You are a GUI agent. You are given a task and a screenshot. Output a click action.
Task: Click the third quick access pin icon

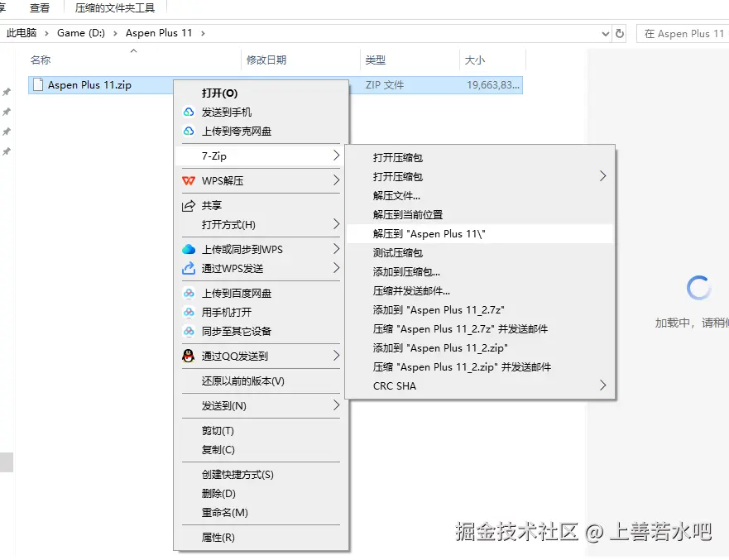[7, 132]
